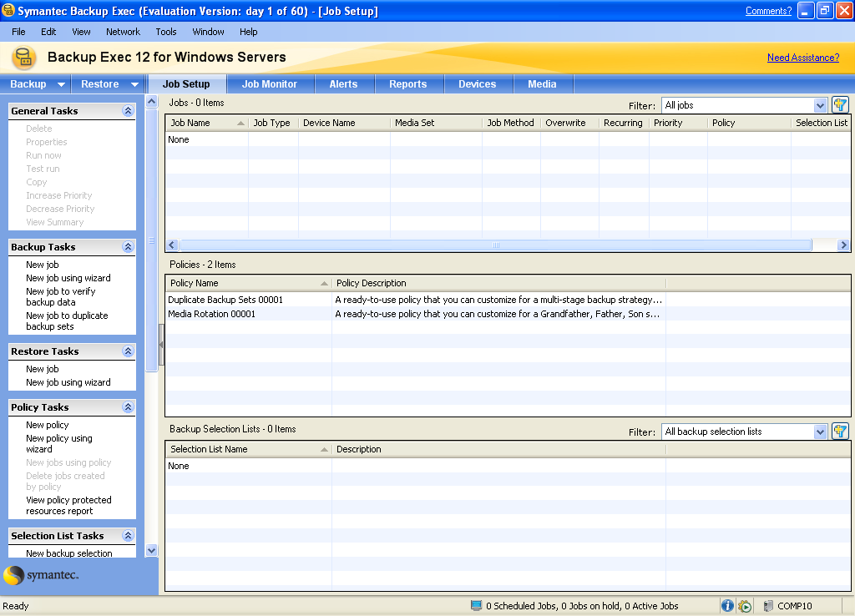Click the COMP10 server icon in status bar
The width and height of the screenshot is (855, 616).
click(x=768, y=606)
